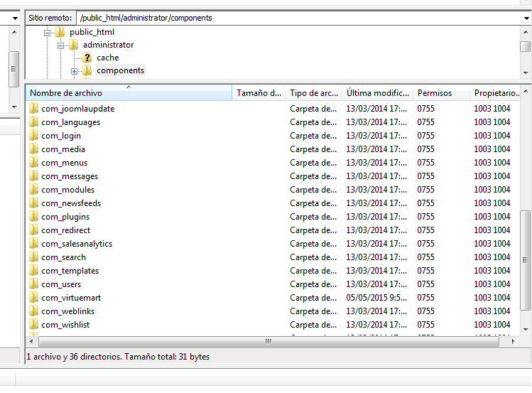The width and height of the screenshot is (532, 393).
Task: Click the com_newsfeeds folder icon
Action: [x=33, y=203]
